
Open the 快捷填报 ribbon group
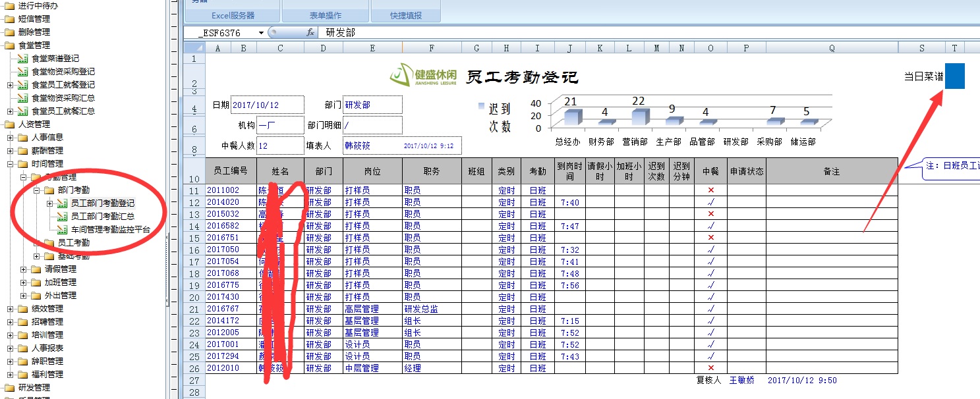(405, 15)
